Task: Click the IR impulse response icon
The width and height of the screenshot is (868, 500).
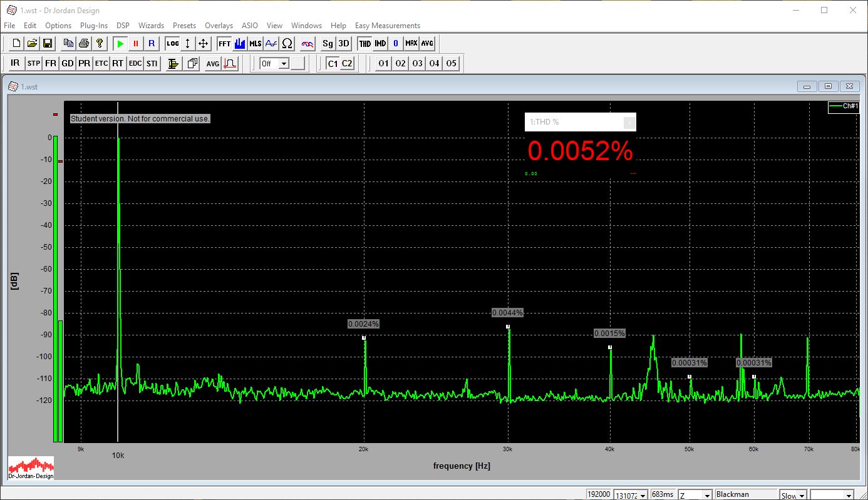Action: 16,64
